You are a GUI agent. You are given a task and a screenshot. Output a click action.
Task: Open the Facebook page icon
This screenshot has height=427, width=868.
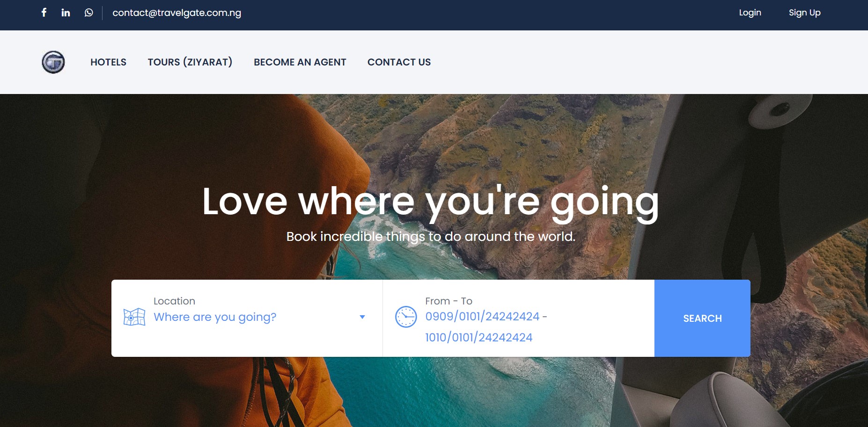pos(44,13)
